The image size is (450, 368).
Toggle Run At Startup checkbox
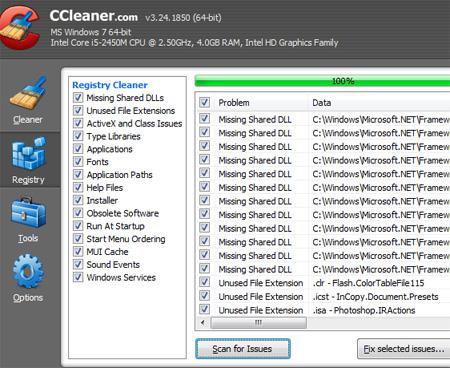pyautogui.click(x=78, y=226)
